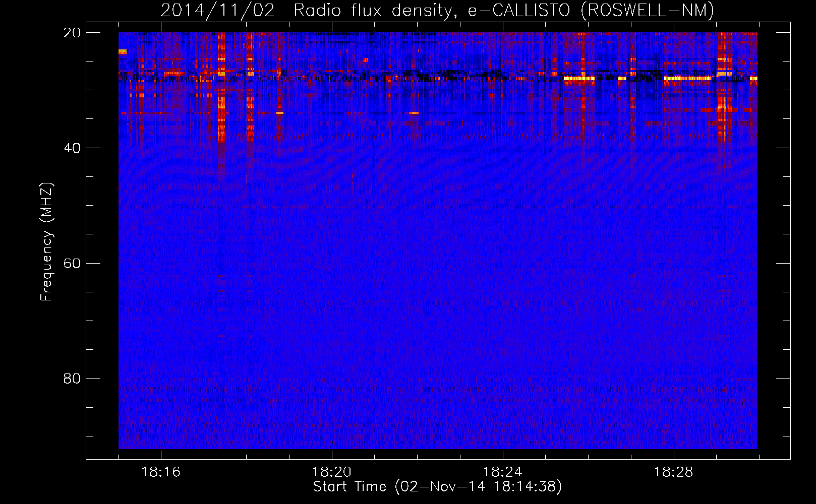Click the 'Frequency (MHZ)' axis label
The image size is (816, 504).
pyautogui.click(x=46, y=242)
